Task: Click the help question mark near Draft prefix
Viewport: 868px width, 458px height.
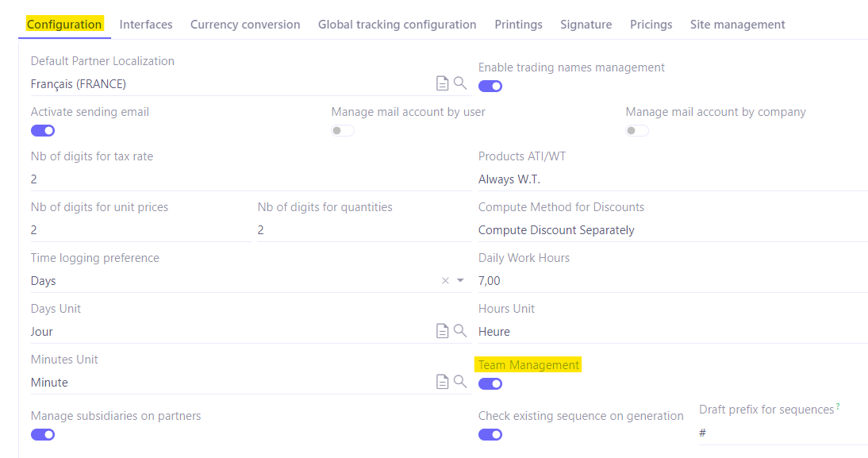Action: tap(839, 406)
